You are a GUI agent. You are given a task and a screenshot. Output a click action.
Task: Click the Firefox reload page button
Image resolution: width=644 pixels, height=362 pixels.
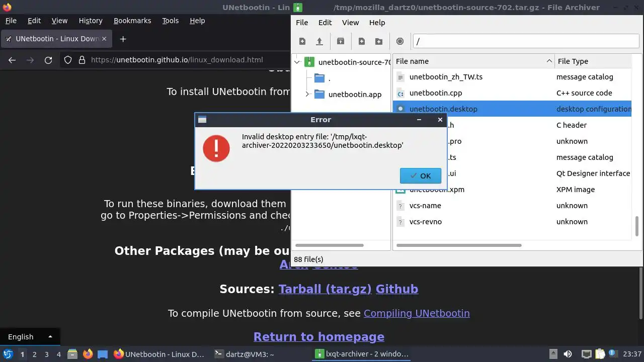[48, 60]
